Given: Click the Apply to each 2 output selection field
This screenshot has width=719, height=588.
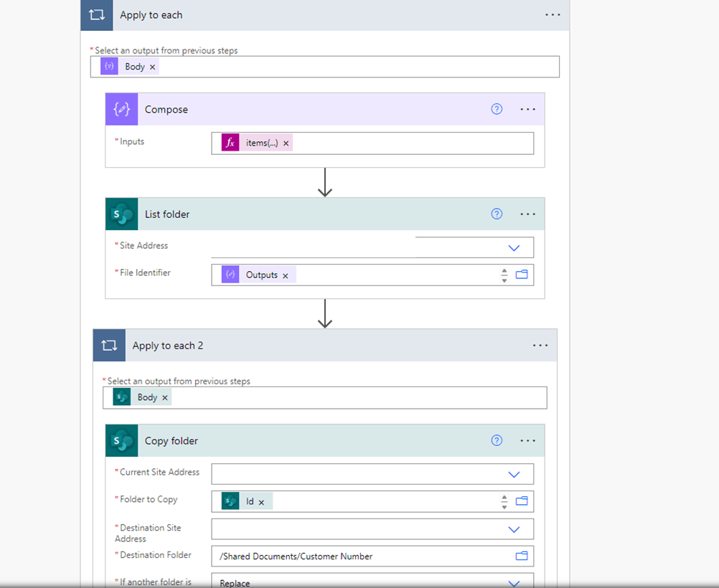Looking at the screenshot, I should tap(324, 397).
